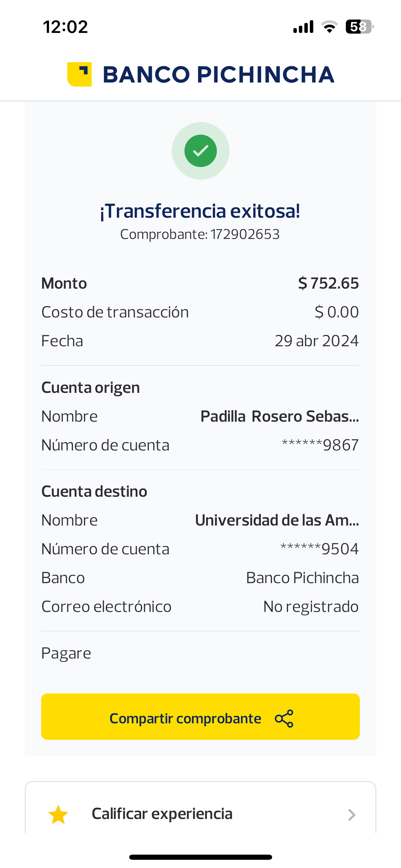Tap the Banco Pichincha yellow logo icon

[80, 74]
